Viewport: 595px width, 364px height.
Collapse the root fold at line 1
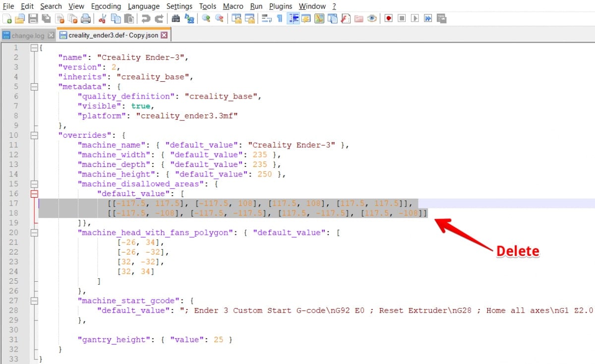[34, 48]
